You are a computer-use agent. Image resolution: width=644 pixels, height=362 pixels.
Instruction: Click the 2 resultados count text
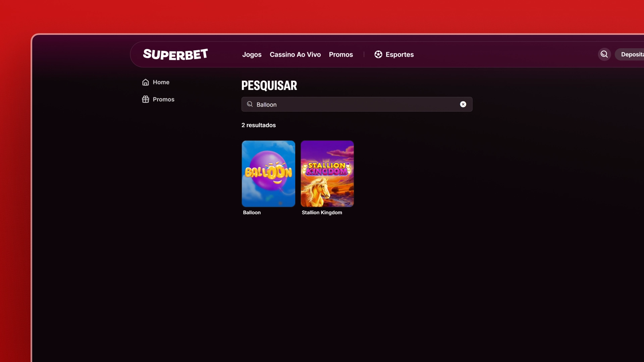258,125
